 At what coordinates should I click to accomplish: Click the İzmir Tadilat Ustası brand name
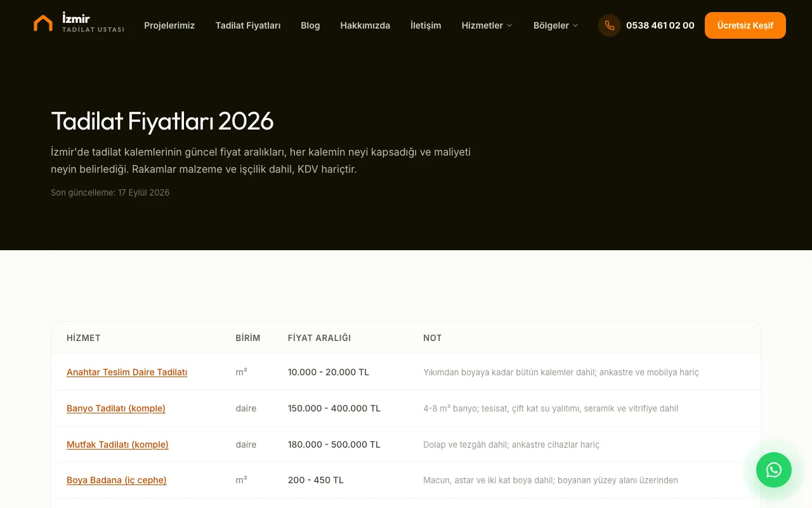[93, 23]
